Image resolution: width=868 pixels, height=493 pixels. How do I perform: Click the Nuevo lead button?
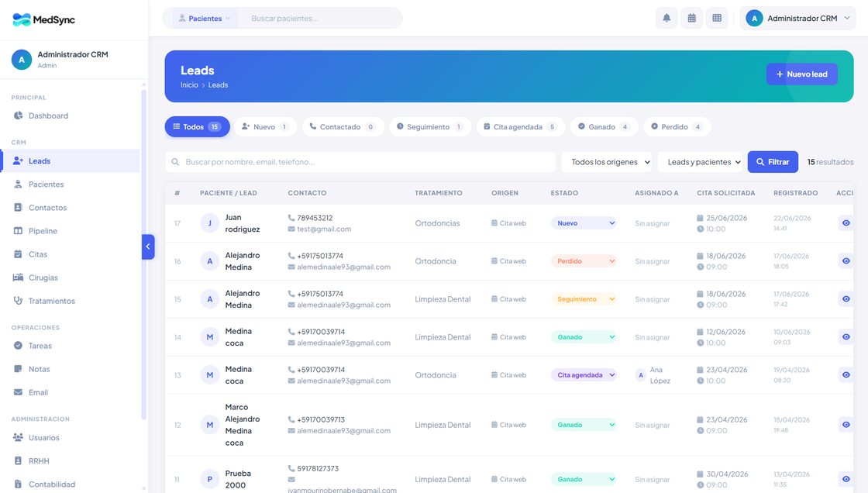(801, 74)
